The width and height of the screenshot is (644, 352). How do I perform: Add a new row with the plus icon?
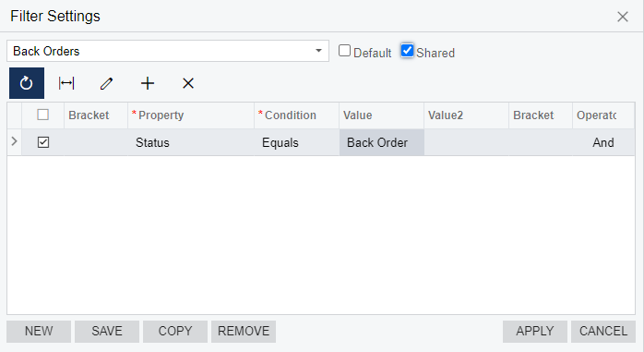148,83
